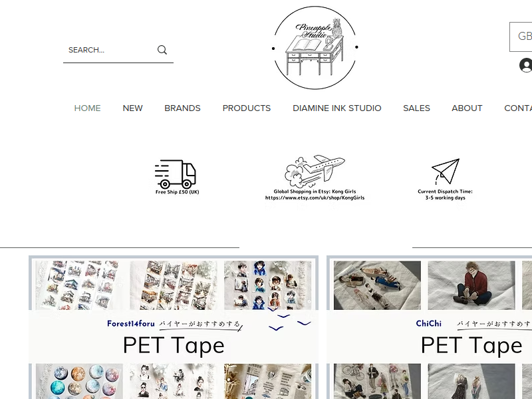
Task: Go to the NEW menu item
Action: [132, 108]
